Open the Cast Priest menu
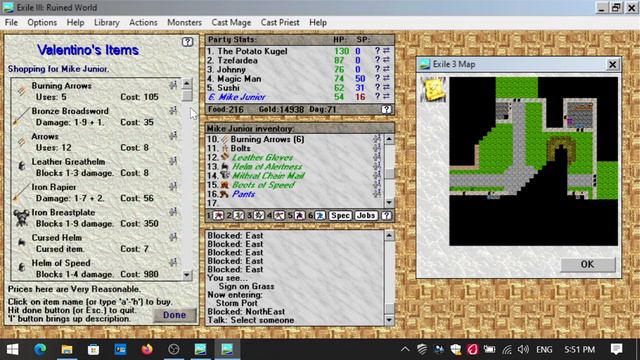This screenshot has height=360, width=640. click(x=280, y=22)
